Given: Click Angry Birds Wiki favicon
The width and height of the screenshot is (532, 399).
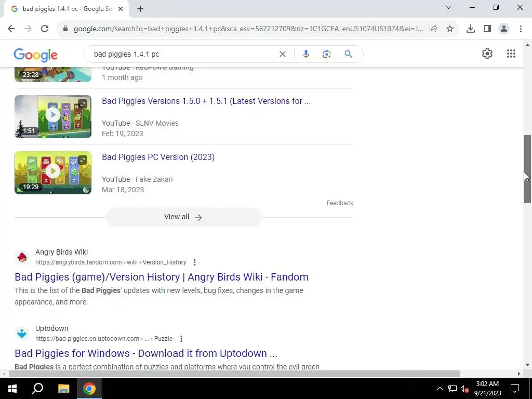Looking at the screenshot, I should point(22,257).
